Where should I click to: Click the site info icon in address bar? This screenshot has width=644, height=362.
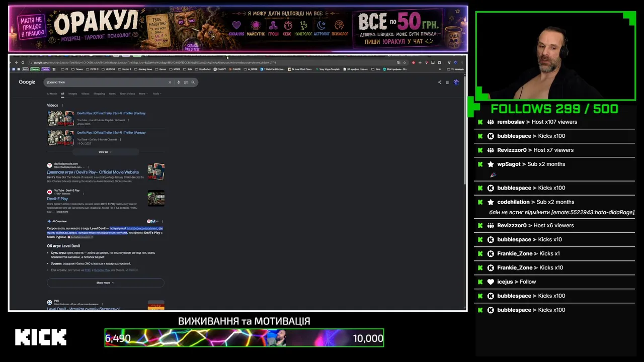tap(31, 62)
